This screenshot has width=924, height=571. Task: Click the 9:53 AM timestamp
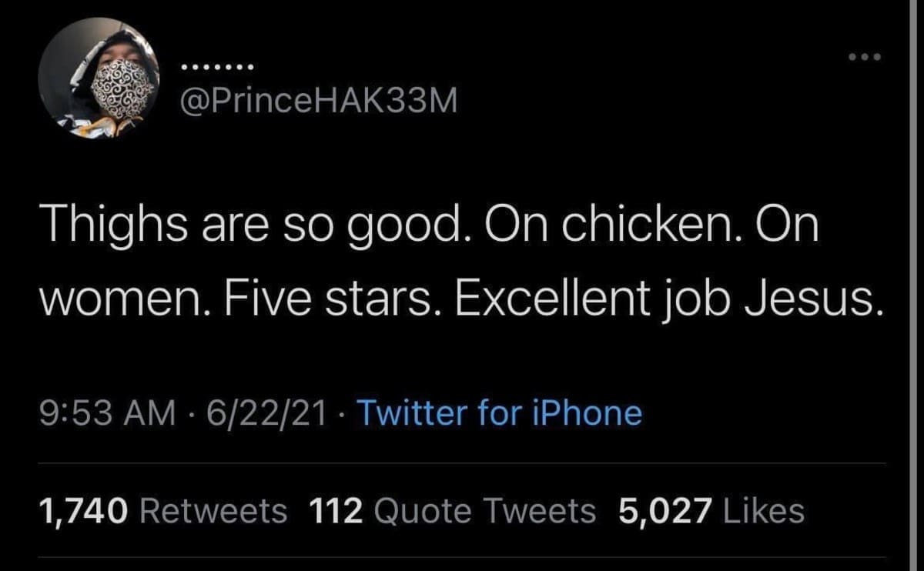107,413
